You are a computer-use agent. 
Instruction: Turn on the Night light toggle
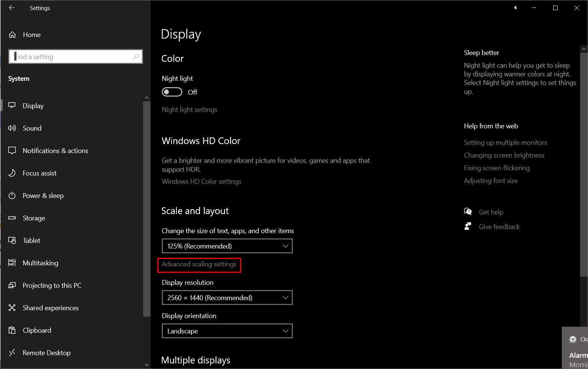coord(172,92)
